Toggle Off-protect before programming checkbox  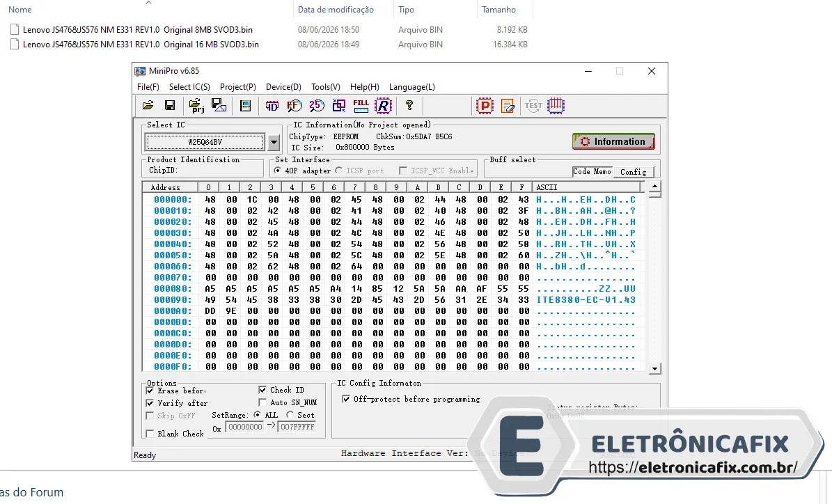[346, 399]
